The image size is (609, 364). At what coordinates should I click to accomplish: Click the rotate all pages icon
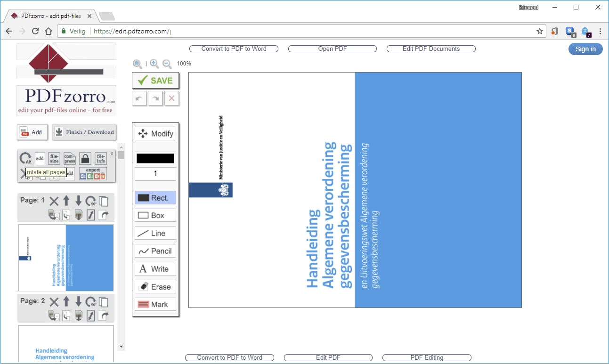(x=25, y=159)
